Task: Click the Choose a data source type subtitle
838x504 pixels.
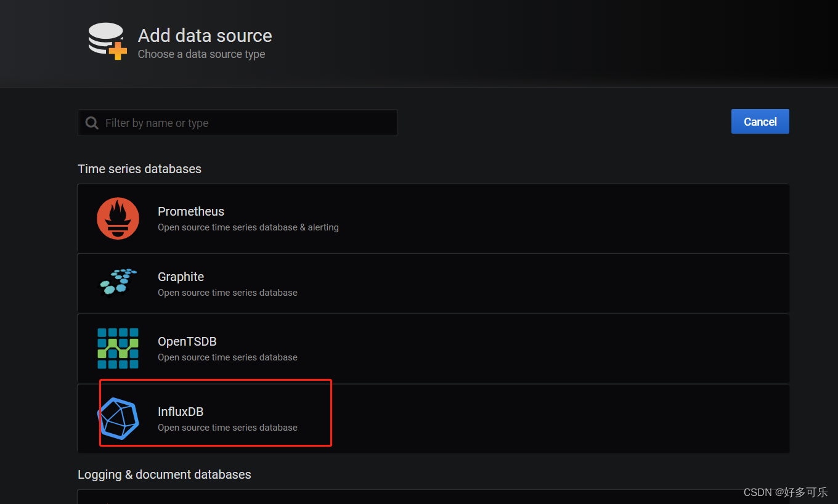Action: click(x=201, y=54)
